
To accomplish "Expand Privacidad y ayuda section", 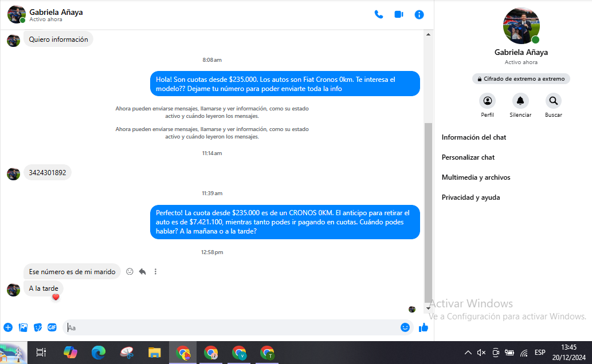I will point(471,197).
